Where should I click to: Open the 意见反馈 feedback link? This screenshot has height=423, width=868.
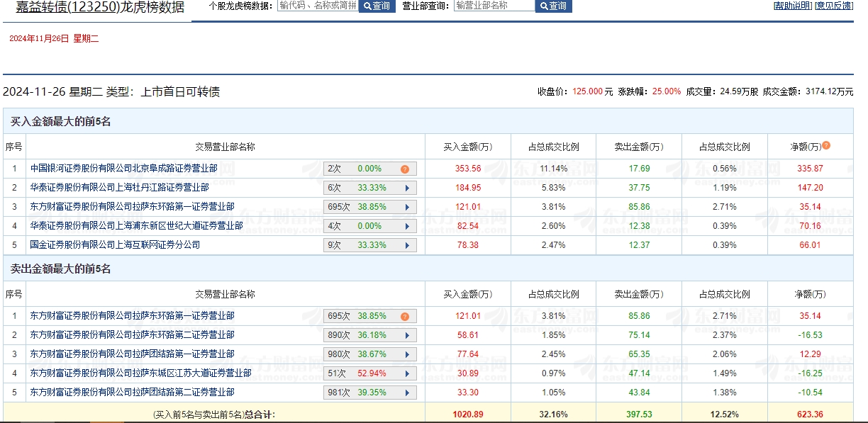[x=834, y=6]
